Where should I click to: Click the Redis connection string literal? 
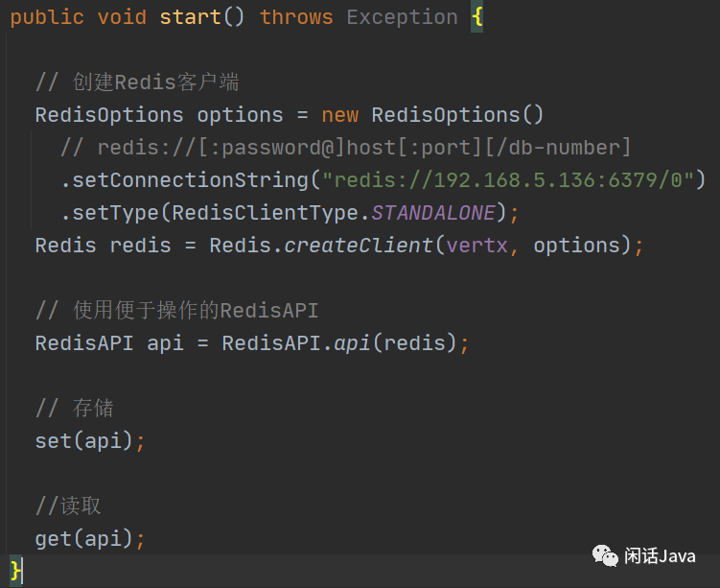click(x=508, y=179)
